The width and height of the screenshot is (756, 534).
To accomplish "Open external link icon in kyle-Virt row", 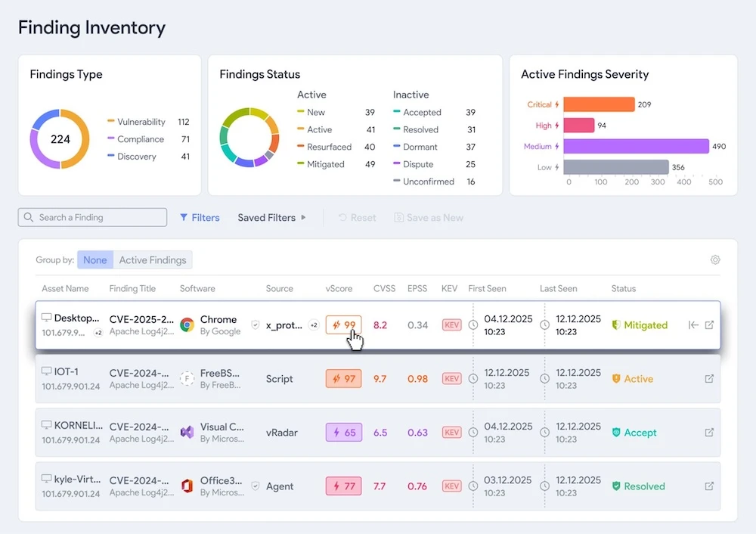I will (709, 486).
